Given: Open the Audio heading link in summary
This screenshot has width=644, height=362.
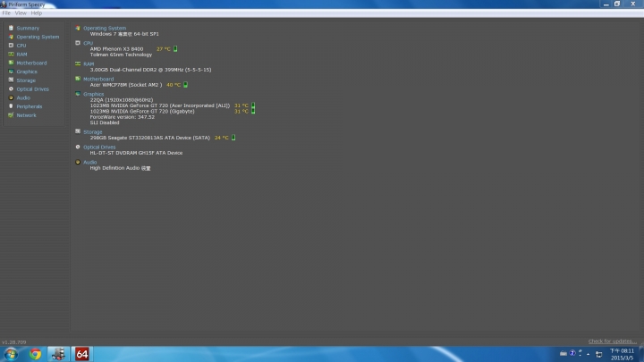Looking at the screenshot, I should tap(90, 162).
